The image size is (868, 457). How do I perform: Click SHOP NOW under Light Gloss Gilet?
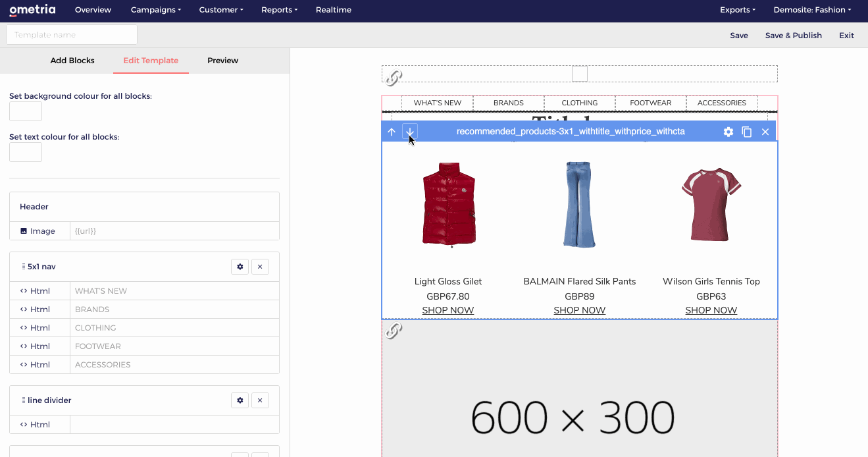[448, 310]
